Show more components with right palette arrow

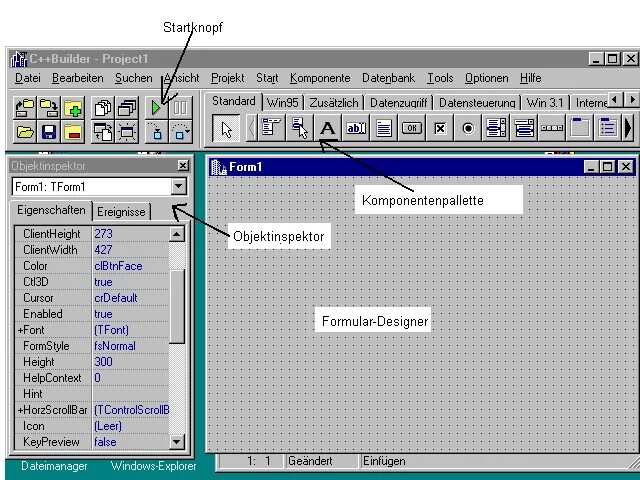629,129
